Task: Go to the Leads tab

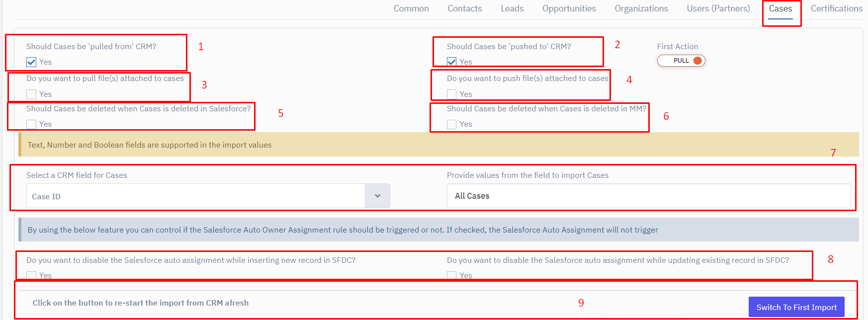Action: pyautogui.click(x=512, y=8)
